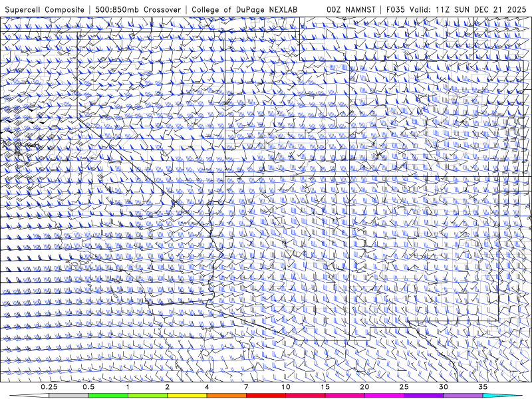The width and height of the screenshot is (532, 399).
Task: Click the legend value 15
Action: (x=325, y=387)
